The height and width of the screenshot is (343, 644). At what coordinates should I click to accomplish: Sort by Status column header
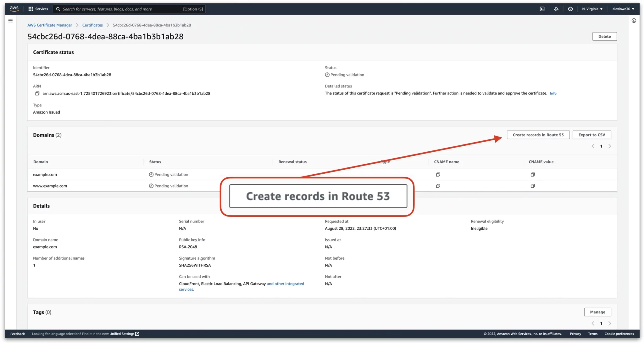click(155, 162)
